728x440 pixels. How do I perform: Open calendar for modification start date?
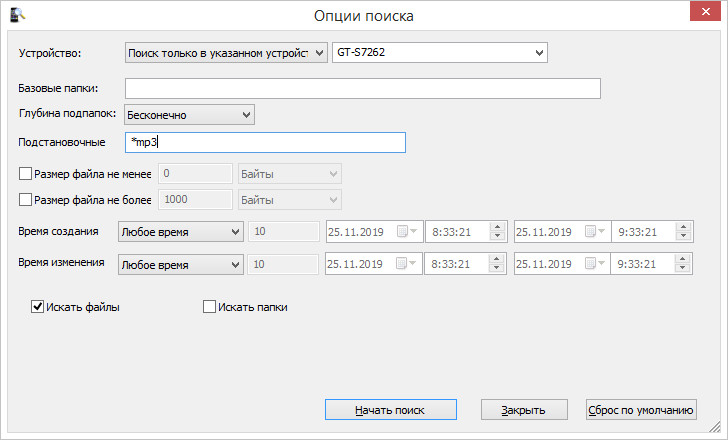tap(406, 264)
